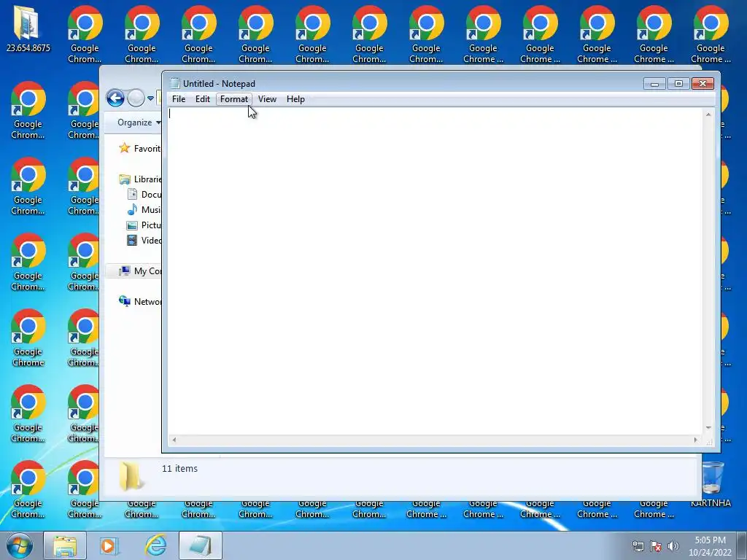This screenshot has height=560, width=747.
Task: Open the Explorer recent pages dropdown arrow
Action: [x=150, y=98]
